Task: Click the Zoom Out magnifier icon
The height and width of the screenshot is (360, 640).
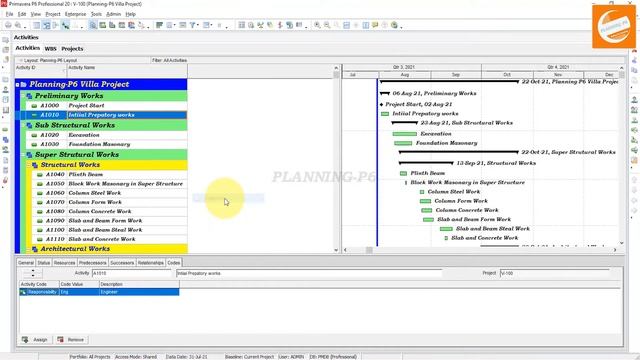Action: 327,25
